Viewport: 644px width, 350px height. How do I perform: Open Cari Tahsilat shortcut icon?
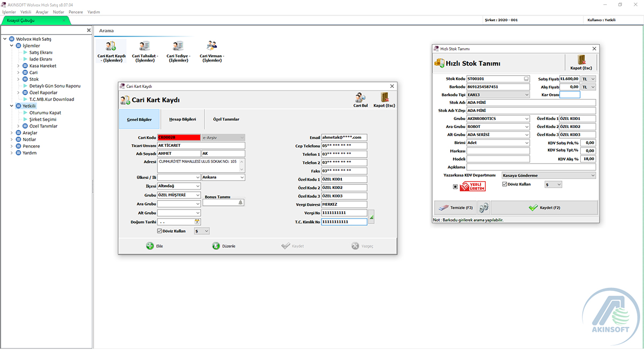tap(144, 47)
